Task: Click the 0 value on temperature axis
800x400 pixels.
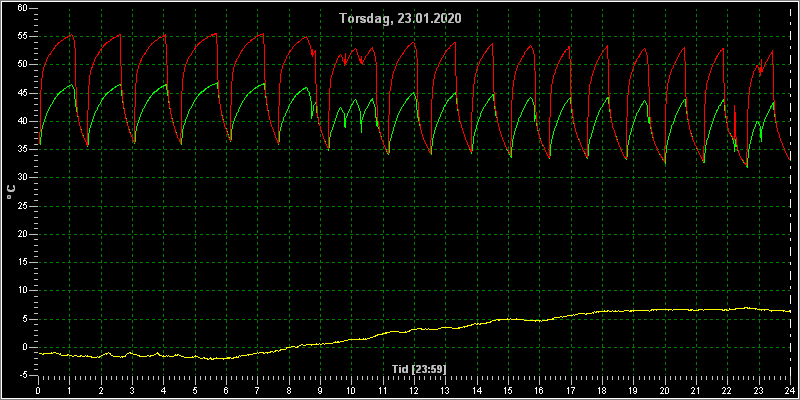Action: [x=24, y=347]
